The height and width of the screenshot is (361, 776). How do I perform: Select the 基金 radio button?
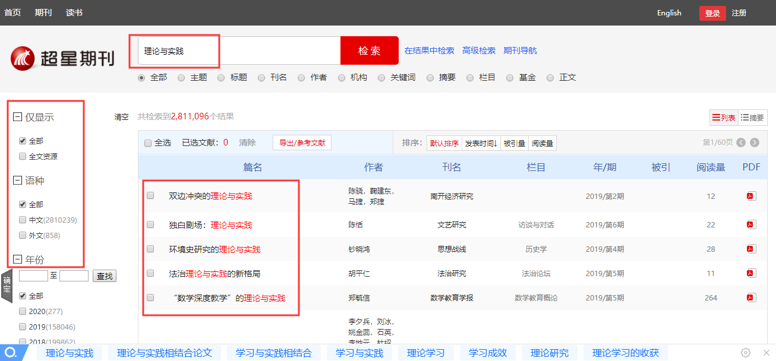509,78
